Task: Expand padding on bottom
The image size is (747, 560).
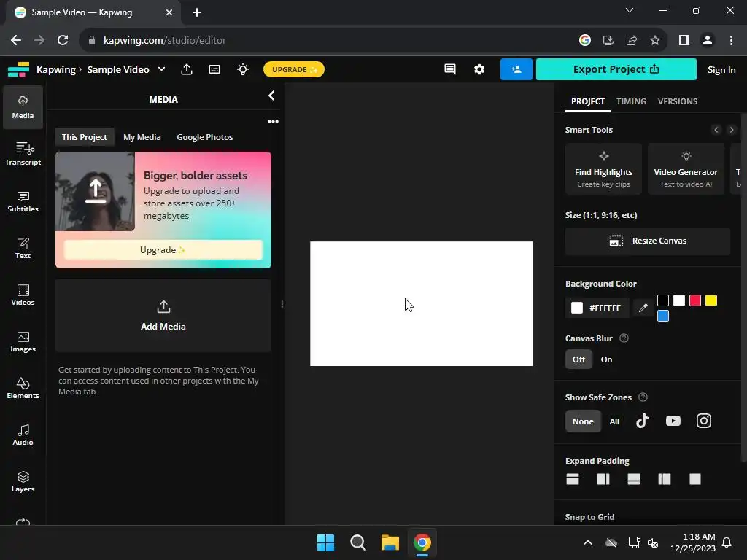Action: (x=634, y=479)
